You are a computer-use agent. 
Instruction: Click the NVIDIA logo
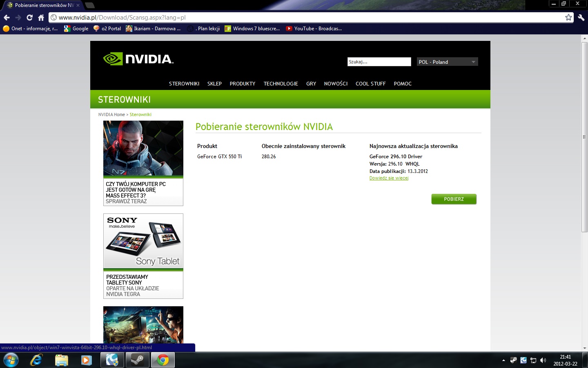pyautogui.click(x=138, y=59)
